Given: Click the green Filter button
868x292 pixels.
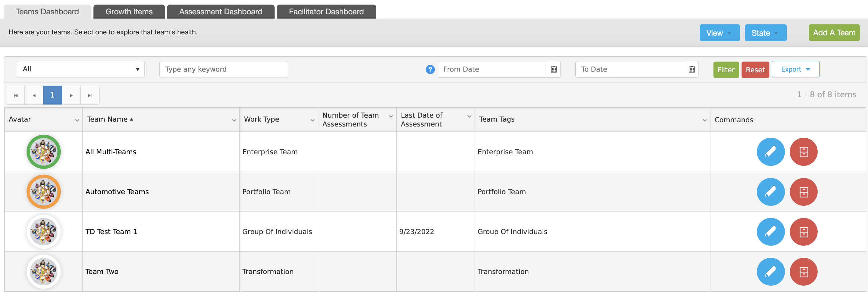Looking at the screenshot, I should [726, 69].
